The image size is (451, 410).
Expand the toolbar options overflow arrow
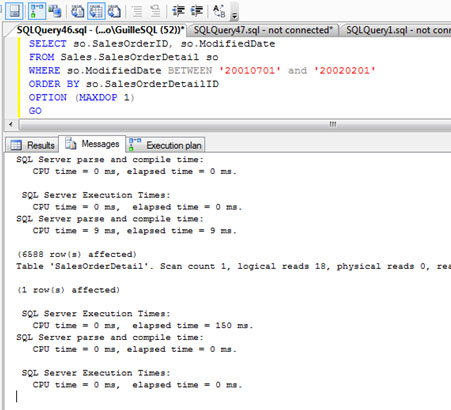click(x=235, y=15)
